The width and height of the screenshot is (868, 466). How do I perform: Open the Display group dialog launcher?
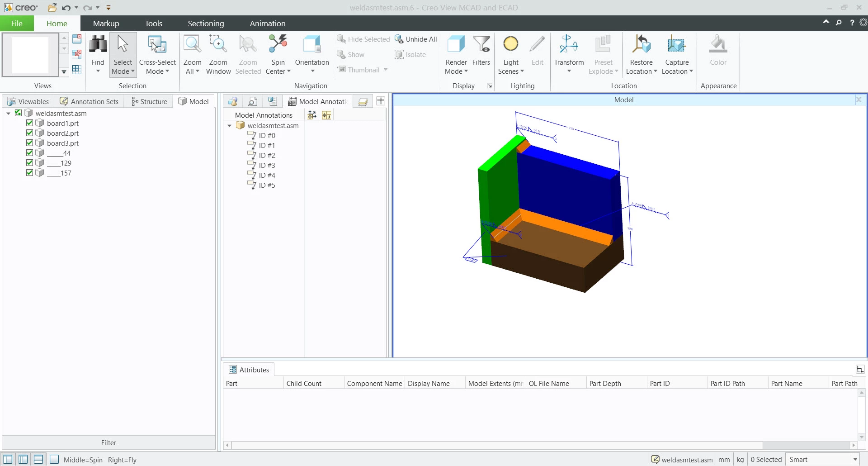(x=490, y=86)
